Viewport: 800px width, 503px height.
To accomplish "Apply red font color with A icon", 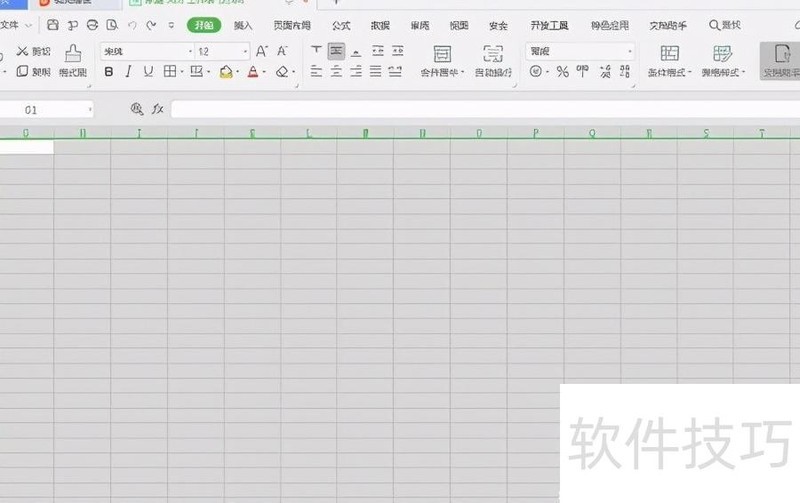I will tap(253, 72).
